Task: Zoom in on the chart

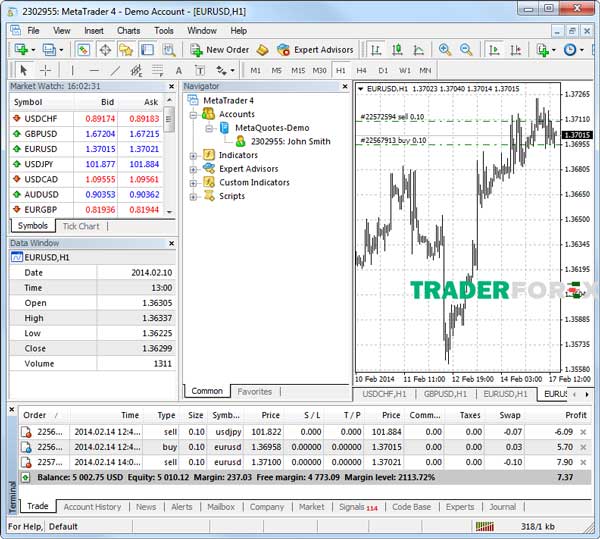Action: pos(445,50)
